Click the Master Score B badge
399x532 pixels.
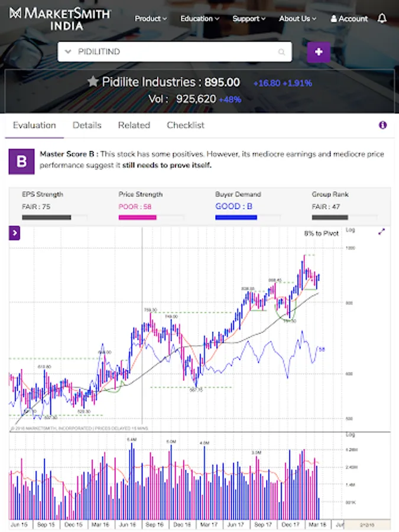pyautogui.click(x=21, y=161)
